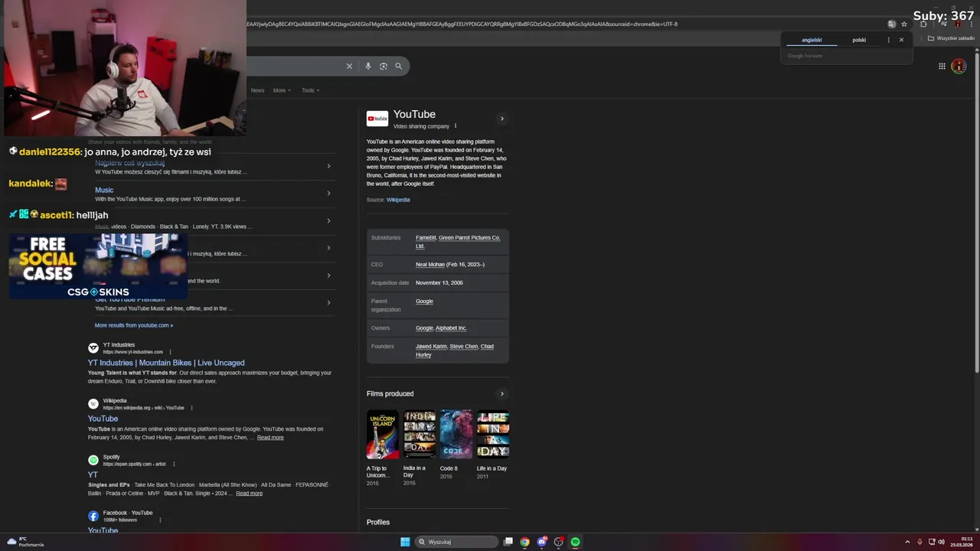
Task: Select the angielski tab in translate popup
Action: click(x=812, y=40)
